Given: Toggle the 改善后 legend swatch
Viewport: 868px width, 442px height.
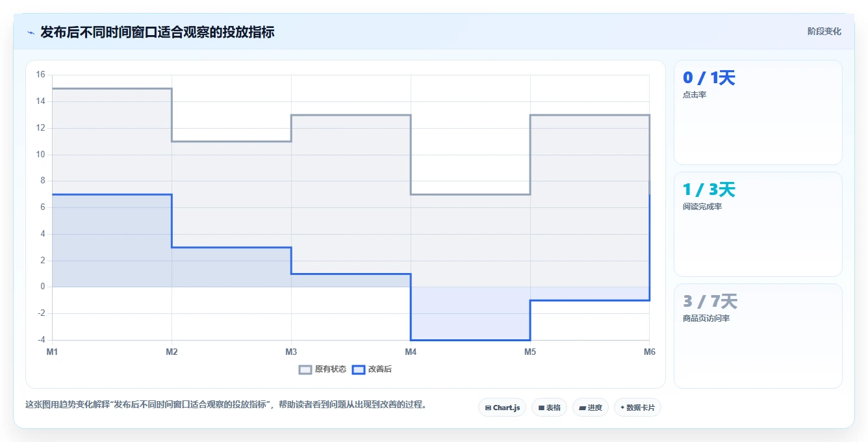Looking at the screenshot, I should tap(359, 369).
